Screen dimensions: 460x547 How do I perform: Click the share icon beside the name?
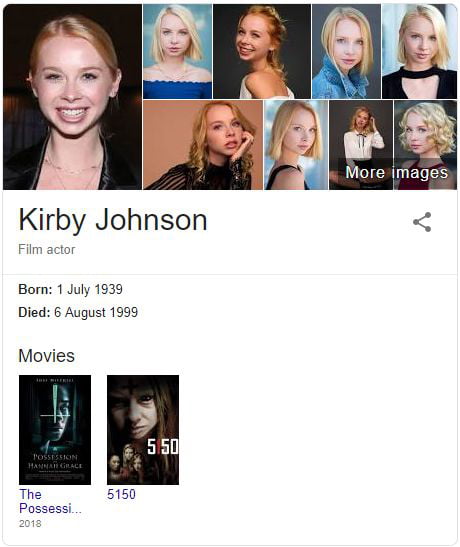click(422, 222)
